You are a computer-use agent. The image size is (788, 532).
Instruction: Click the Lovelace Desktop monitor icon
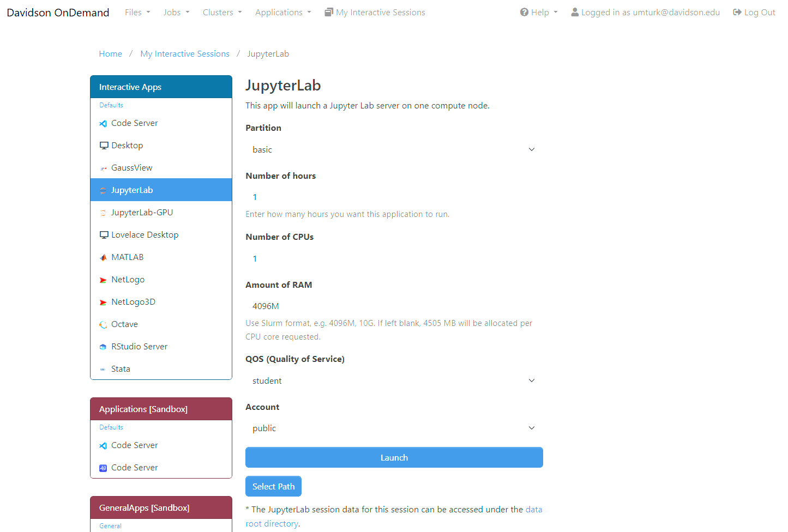click(x=104, y=235)
